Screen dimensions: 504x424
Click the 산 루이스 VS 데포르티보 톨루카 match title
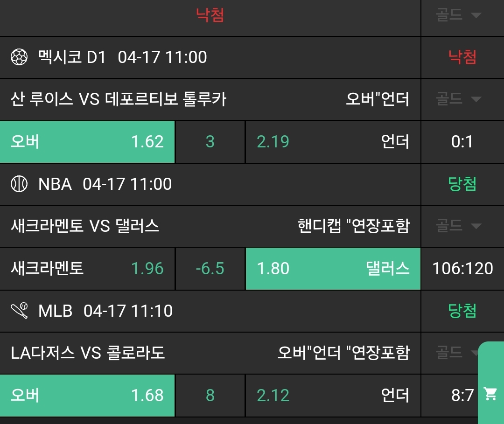(119, 99)
